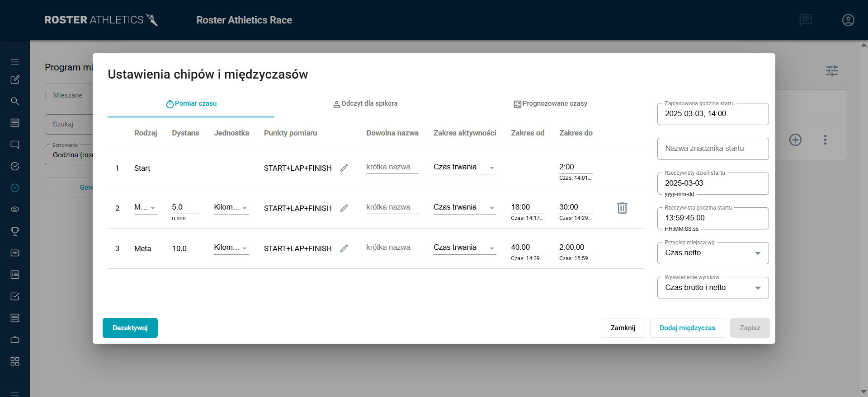The height and width of the screenshot is (397, 868).
Task: Click the add circle plus icon
Action: 795,140
